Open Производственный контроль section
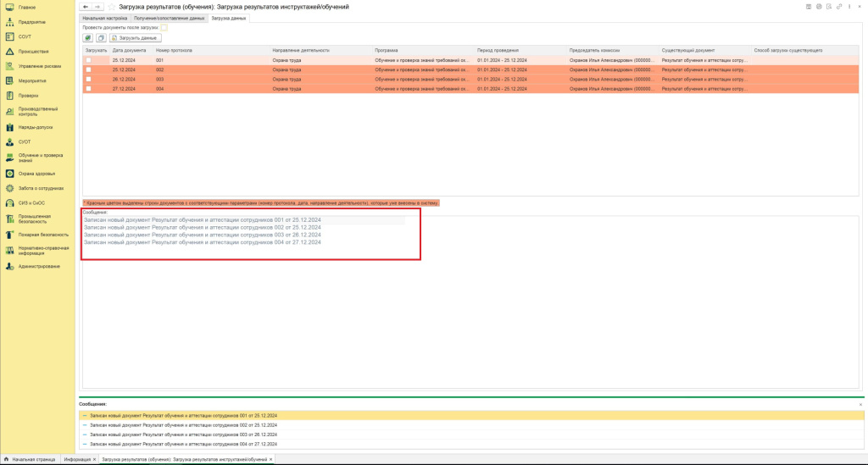Screen dimensions: 868x465 [x=37, y=112]
